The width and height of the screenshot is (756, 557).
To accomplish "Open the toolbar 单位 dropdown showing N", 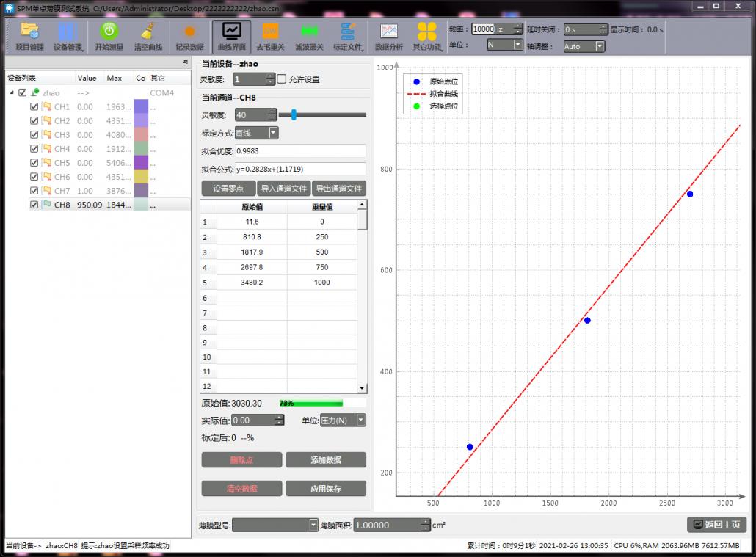I will click(504, 45).
